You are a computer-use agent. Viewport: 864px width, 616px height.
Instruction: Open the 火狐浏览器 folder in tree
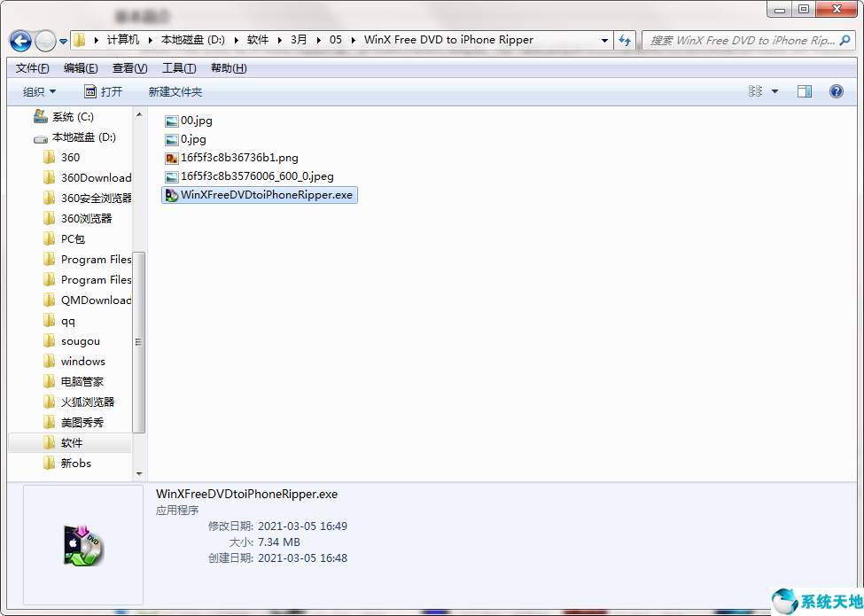coord(79,402)
